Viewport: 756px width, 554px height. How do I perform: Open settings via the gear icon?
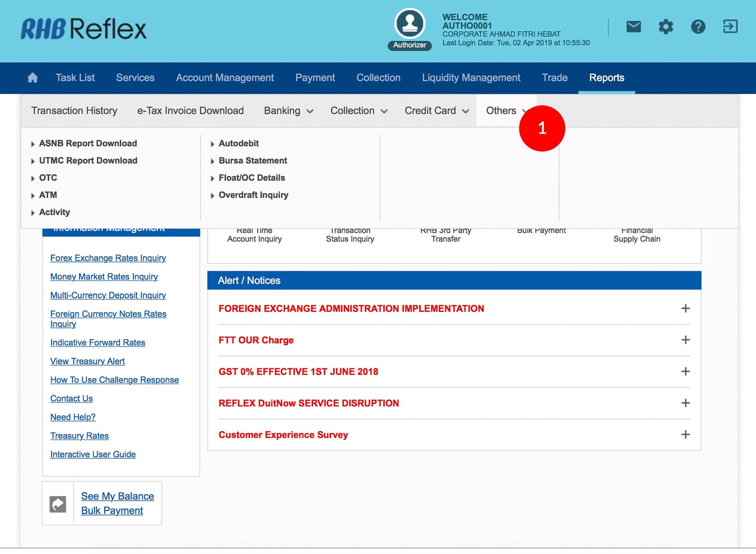666,27
